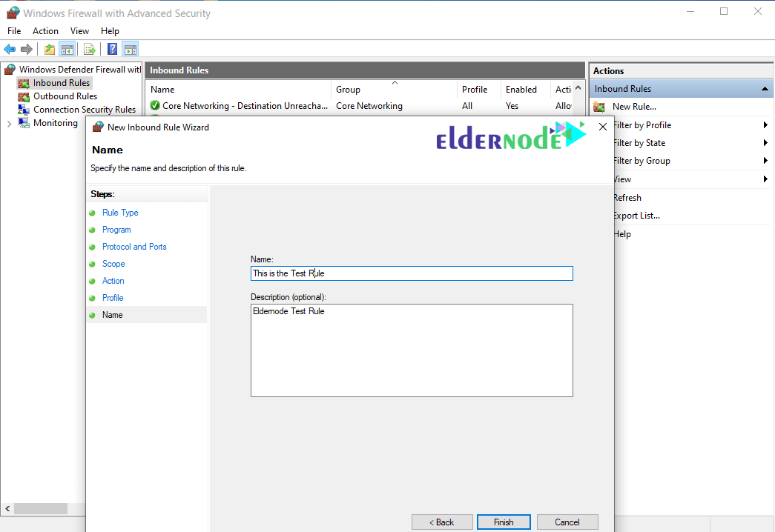Click the Finish button
This screenshot has height=532, width=775.
coord(504,522)
